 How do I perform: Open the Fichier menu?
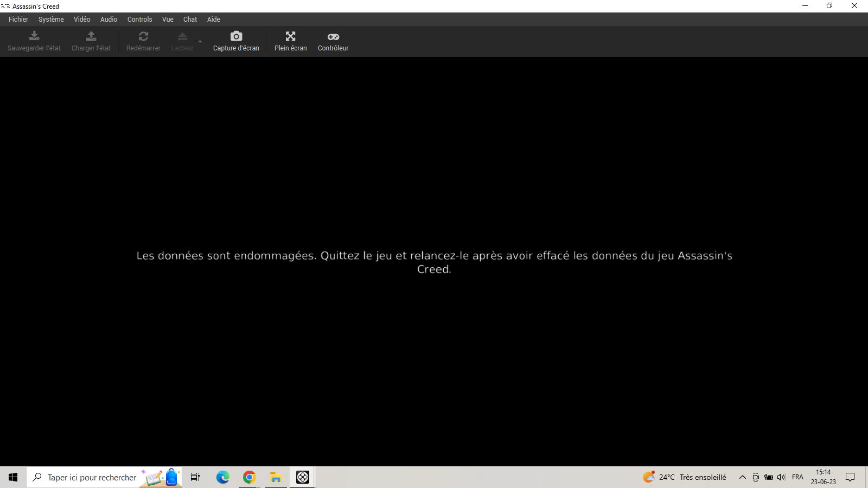click(18, 20)
